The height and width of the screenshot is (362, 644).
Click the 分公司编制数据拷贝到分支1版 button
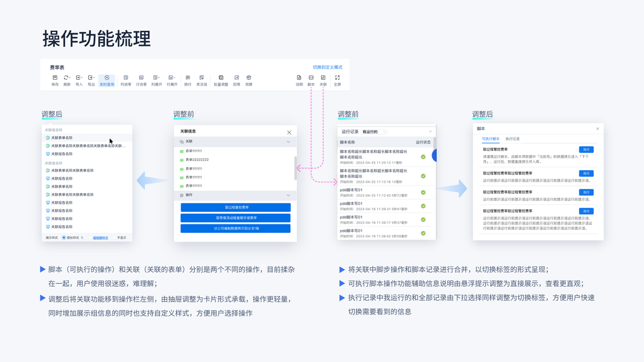(236, 228)
